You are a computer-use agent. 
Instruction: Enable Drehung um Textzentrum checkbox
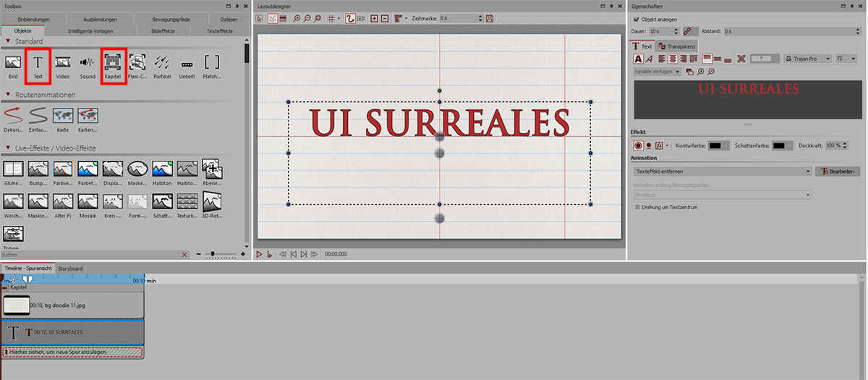[x=637, y=207]
